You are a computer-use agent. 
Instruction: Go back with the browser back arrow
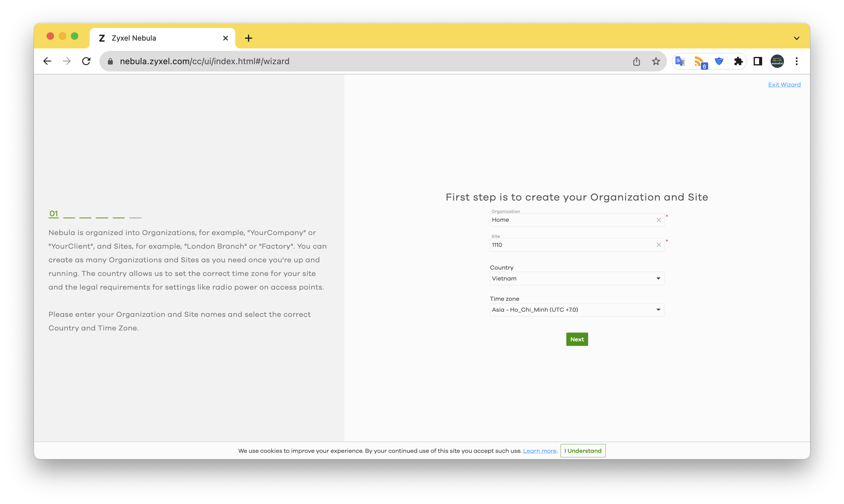(x=47, y=61)
